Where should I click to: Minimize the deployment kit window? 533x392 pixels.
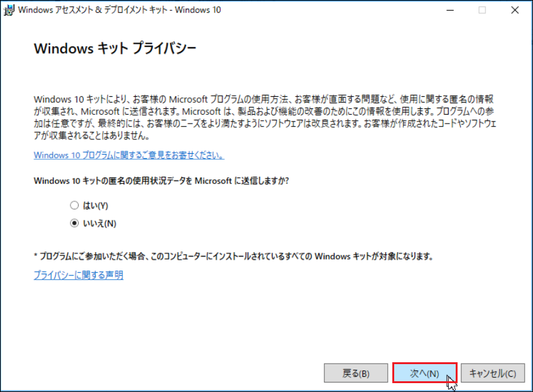tap(450, 10)
